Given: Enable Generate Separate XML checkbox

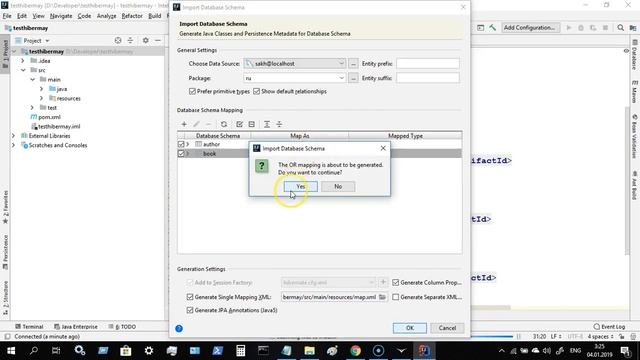Looking at the screenshot, I should [x=396, y=297].
